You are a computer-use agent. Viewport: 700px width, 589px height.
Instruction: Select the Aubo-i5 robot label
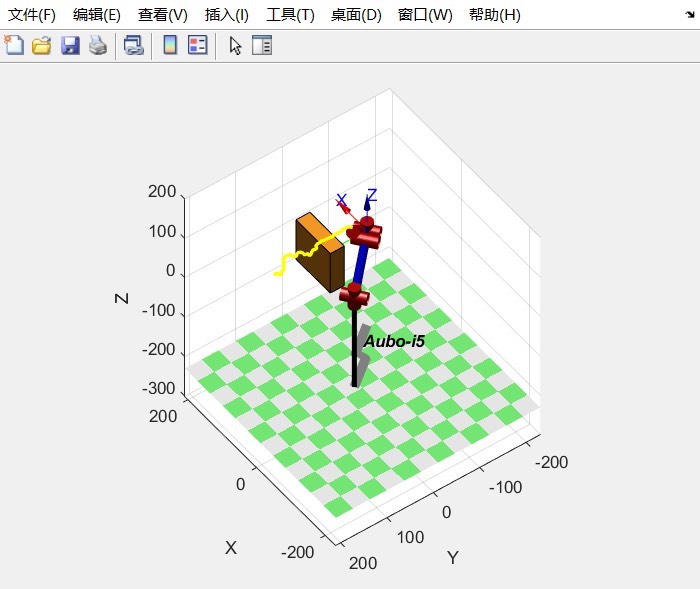point(394,341)
